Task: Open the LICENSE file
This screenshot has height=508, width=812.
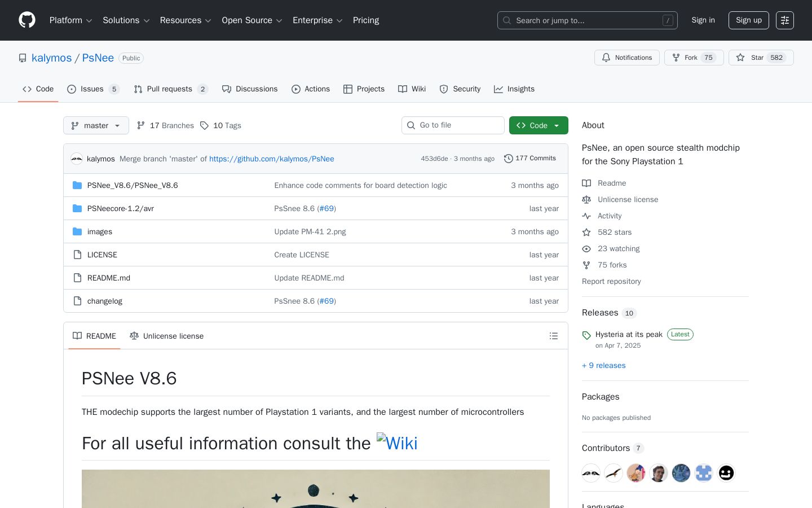Action: [102, 255]
